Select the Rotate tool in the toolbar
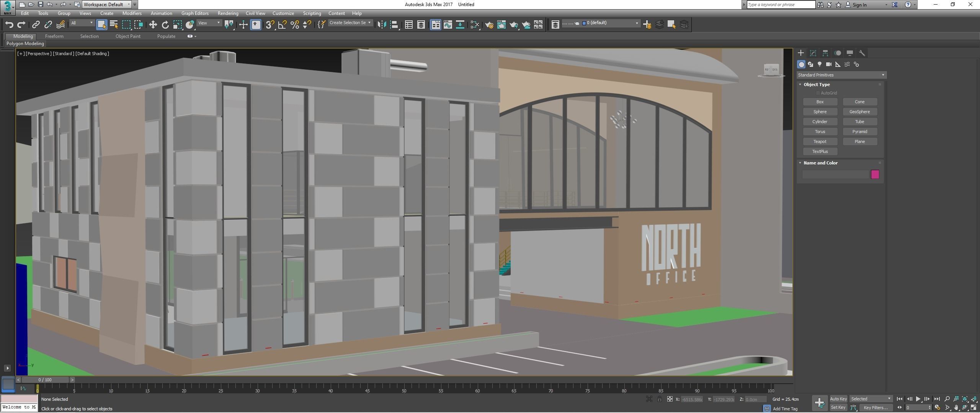The height and width of the screenshot is (413, 980). 165,25
